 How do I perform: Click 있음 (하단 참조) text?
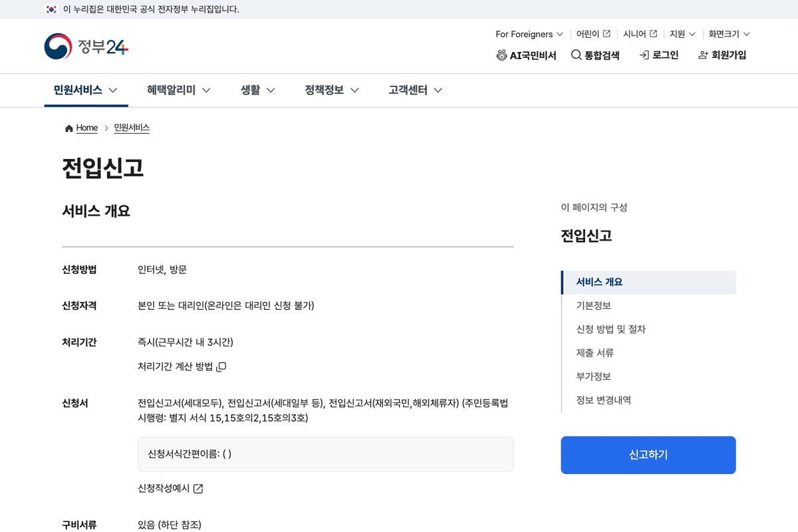point(170,525)
